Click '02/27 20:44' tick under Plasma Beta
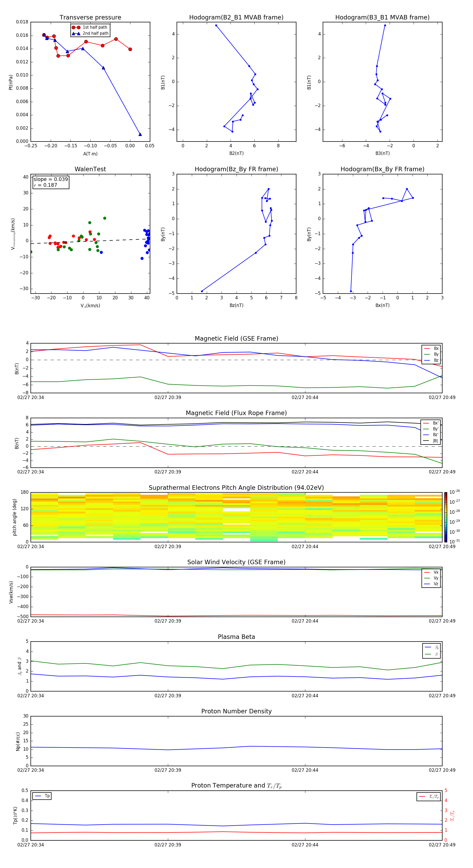 305,696
